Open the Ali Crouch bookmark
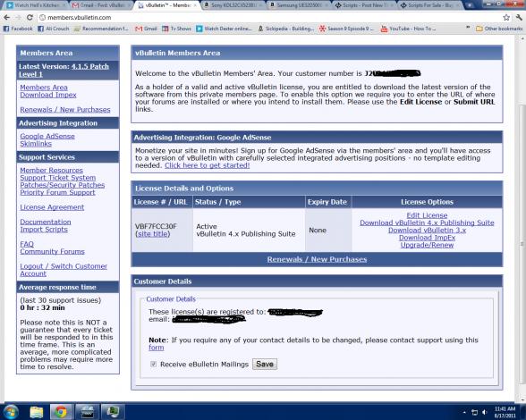This screenshot has height=420, width=526. [x=54, y=29]
